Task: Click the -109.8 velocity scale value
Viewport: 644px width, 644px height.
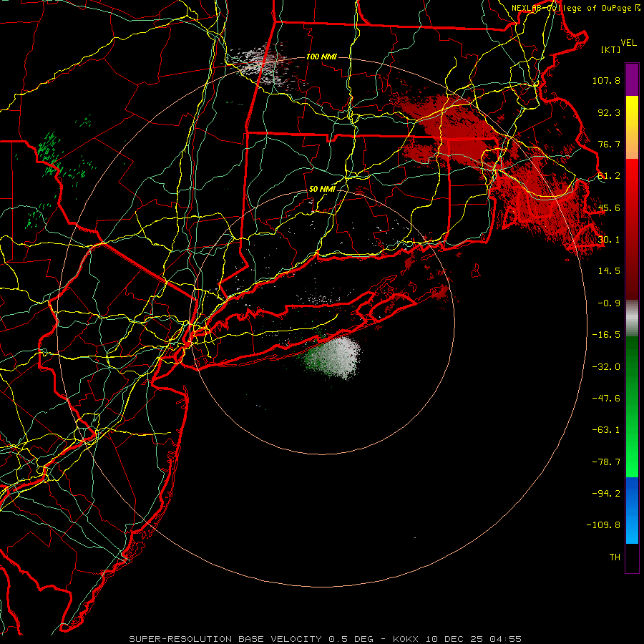Action: (x=603, y=525)
